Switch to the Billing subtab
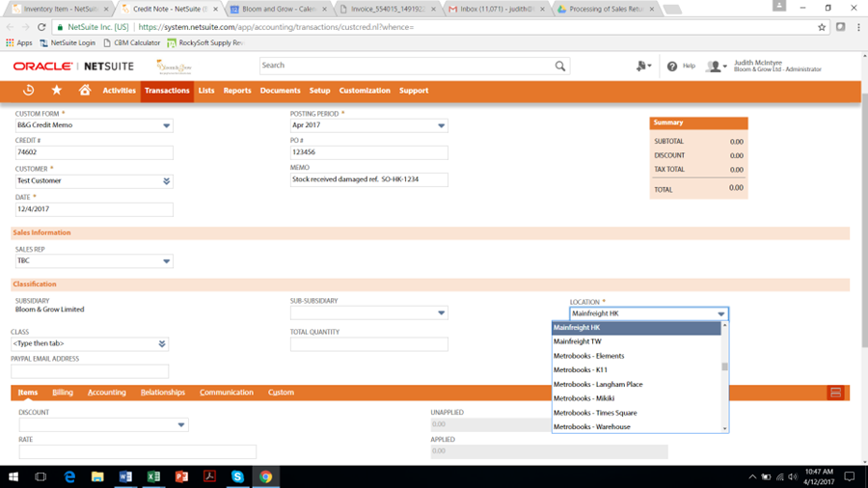The image size is (868, 488). pyautogui.click(x=63, y=393)
